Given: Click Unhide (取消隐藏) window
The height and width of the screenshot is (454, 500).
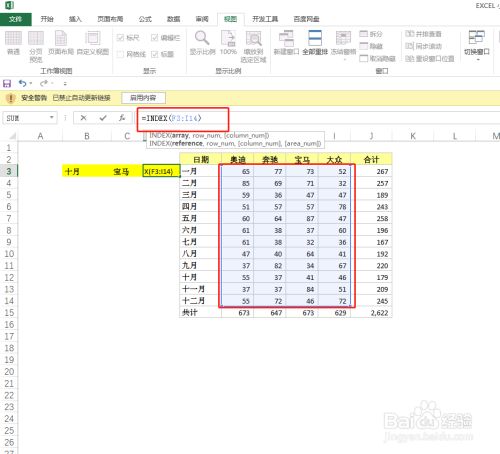Looking at the screenshot, I should click(378, 59).
